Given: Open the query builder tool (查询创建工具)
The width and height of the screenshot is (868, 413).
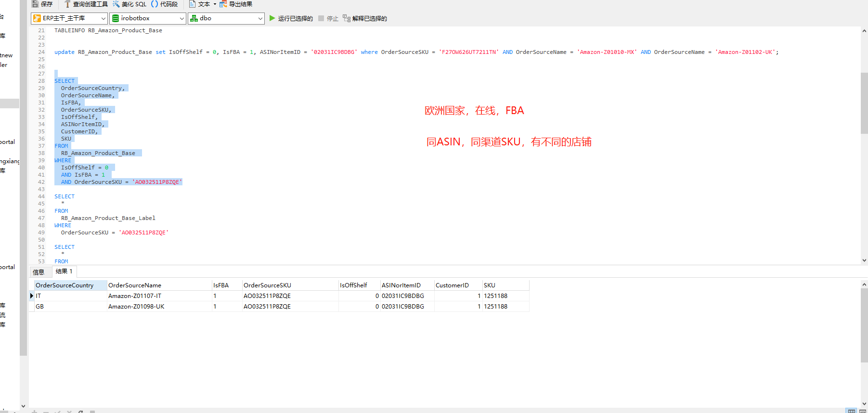Looking at the screenshot, I should click(86, 4).
